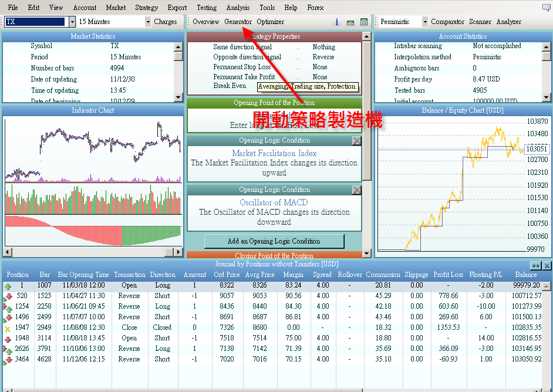
Task: Click the Oscillator of MACD link
Action: pos(274,202)
